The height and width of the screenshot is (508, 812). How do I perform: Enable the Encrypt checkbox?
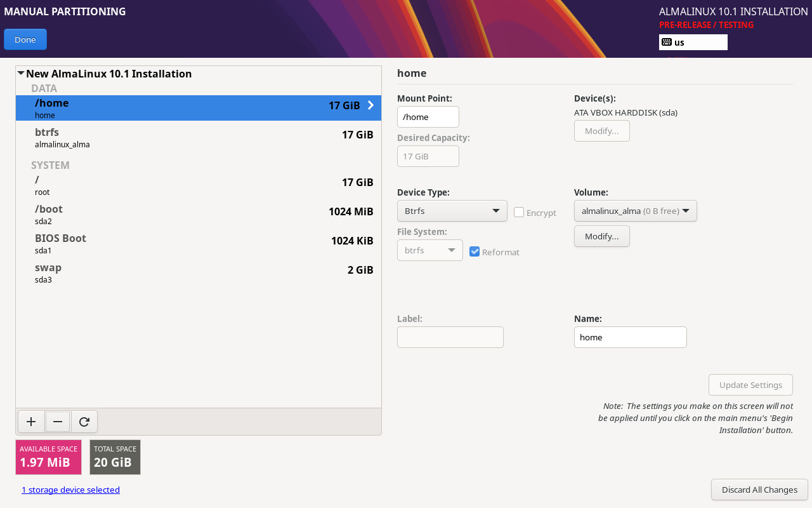coord(519,213)
